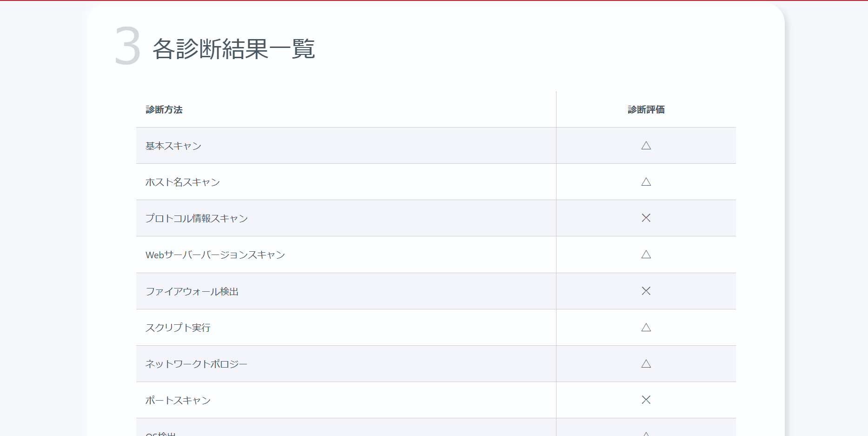
Task: Click the X icon for ファイアウォール検出
Action: 646,291
